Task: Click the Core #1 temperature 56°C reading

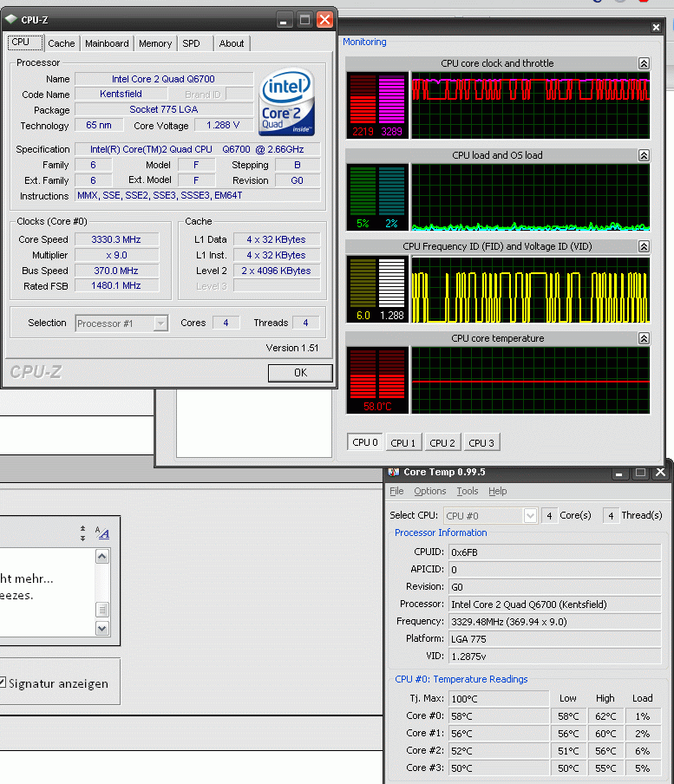Action: pyautogui.click(x=499, y=734)
